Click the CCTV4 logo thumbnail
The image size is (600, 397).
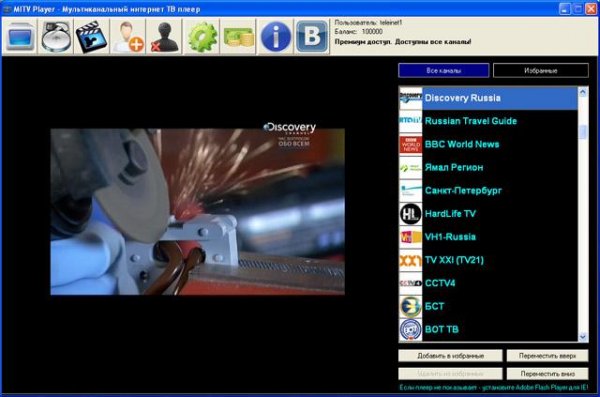411,283
